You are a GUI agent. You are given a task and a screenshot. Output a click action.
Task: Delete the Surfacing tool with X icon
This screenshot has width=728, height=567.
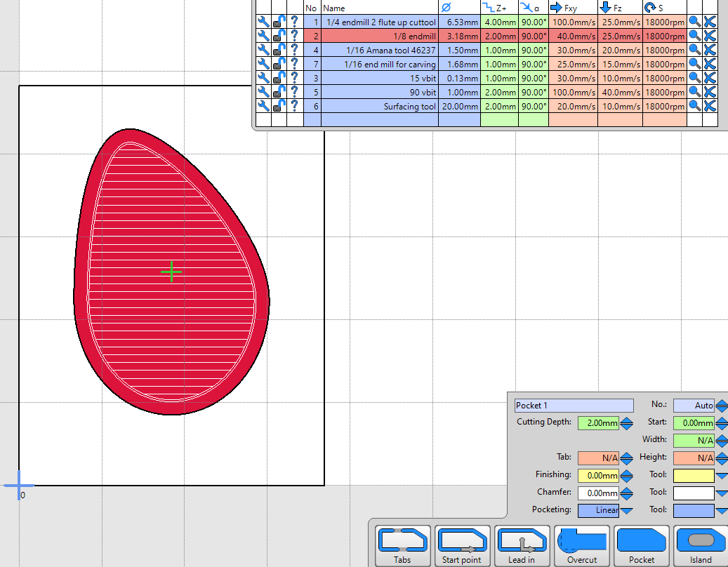710,106
